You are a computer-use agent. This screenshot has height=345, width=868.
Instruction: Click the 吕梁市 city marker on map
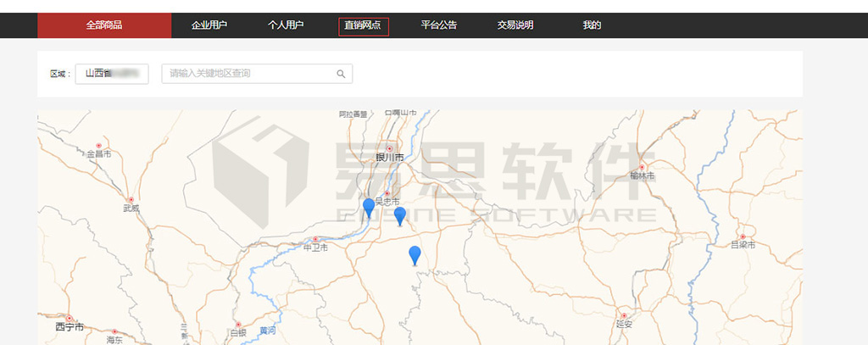[x=743, y=236]
